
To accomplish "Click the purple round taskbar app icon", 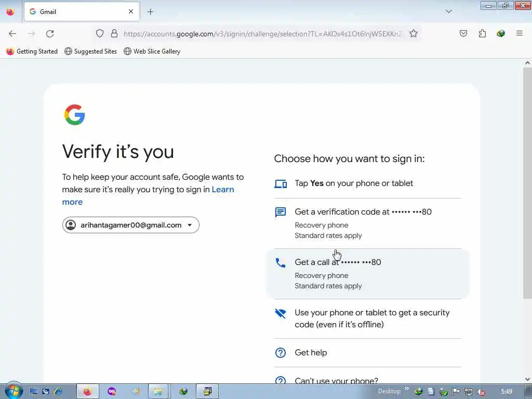I will coord(112,392).
